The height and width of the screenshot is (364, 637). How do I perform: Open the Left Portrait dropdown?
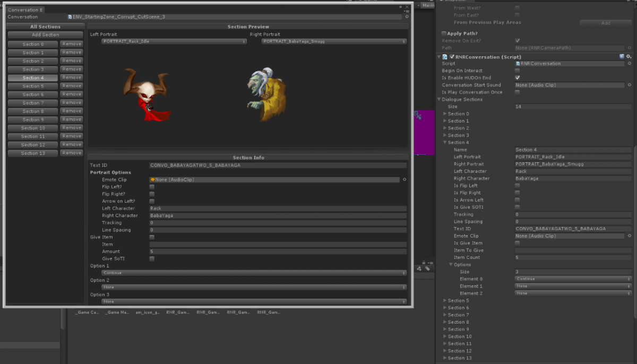[x=174, y=41]
